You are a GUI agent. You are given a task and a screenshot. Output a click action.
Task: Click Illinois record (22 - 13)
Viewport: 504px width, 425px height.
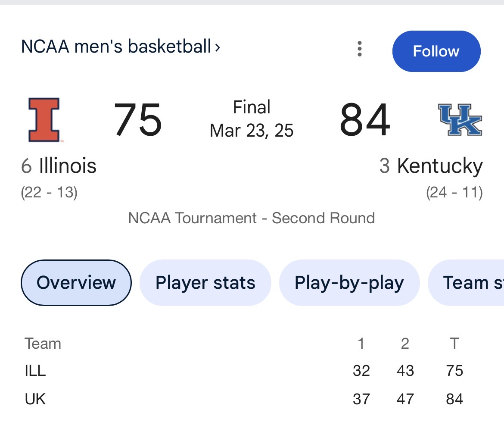click(49, 192)
